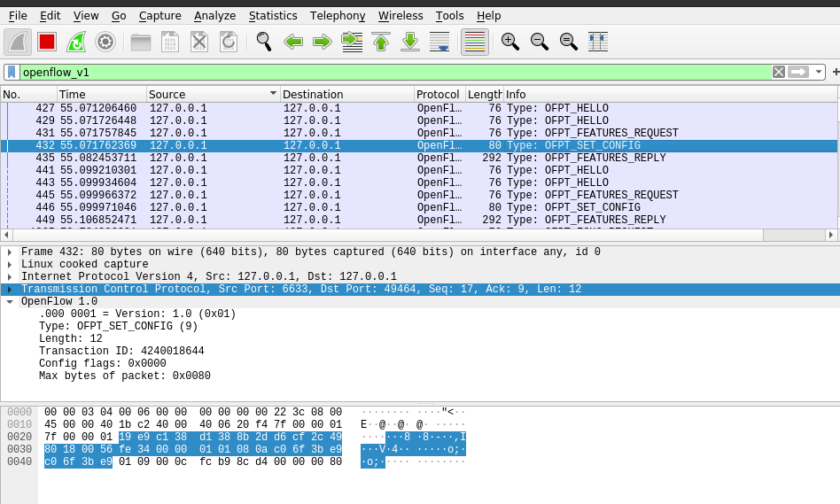Image resolution: width=840 pixels, height=504 pixels.
Task: Jump to the last packet
Action: [410, 42]
